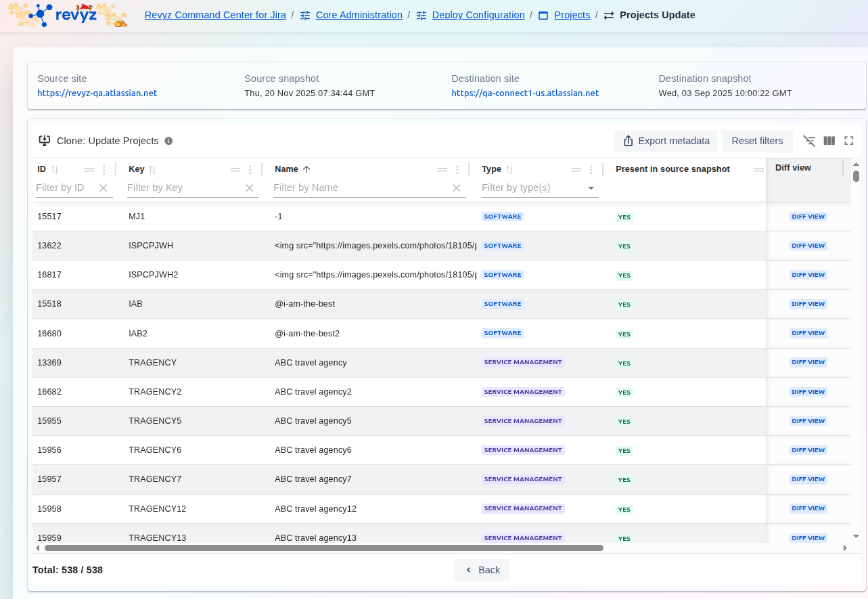Grab the Type column drag handle

pos(576,170)
